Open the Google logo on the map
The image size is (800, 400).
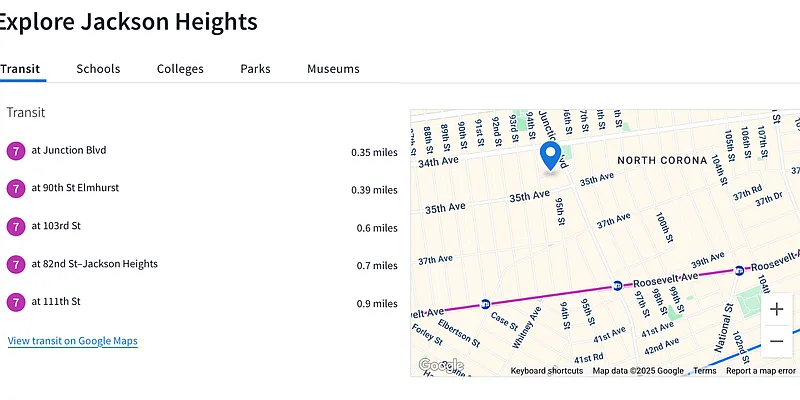440,366
